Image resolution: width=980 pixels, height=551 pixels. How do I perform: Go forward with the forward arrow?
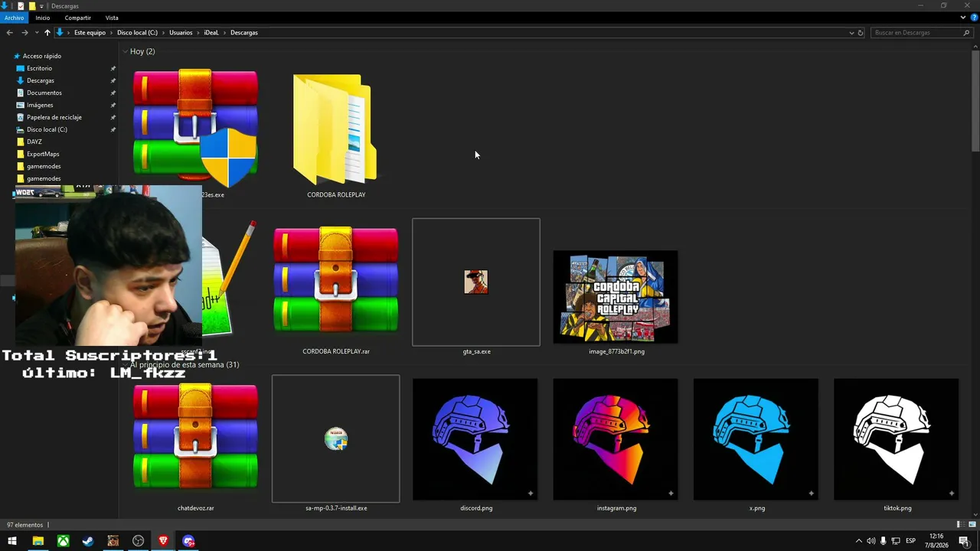[x=24, y=32]
